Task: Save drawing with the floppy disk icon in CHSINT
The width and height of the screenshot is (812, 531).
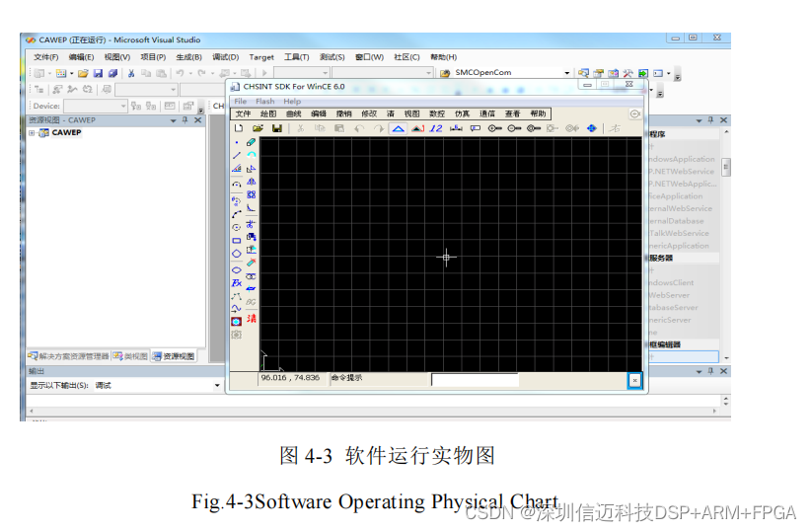Action: 277,128
